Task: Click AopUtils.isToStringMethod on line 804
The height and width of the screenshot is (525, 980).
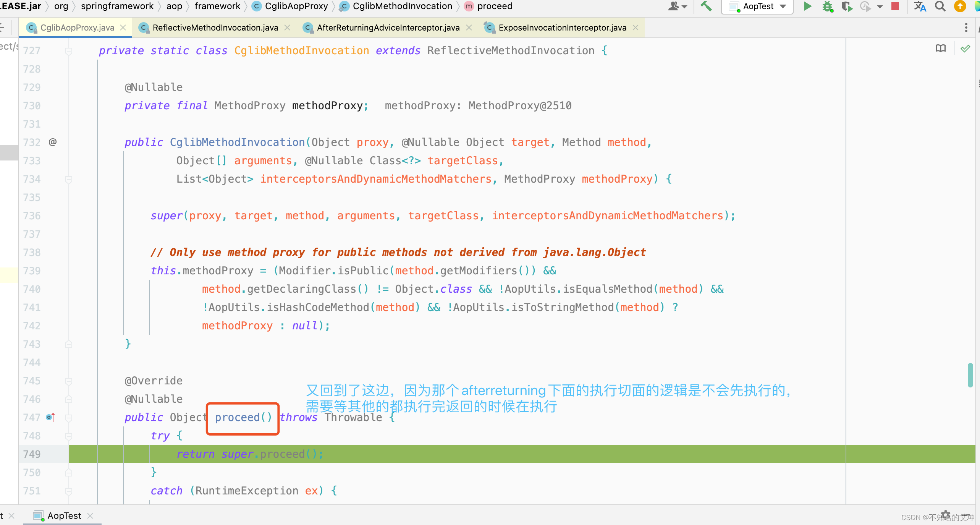Action: tap(533, 307)
